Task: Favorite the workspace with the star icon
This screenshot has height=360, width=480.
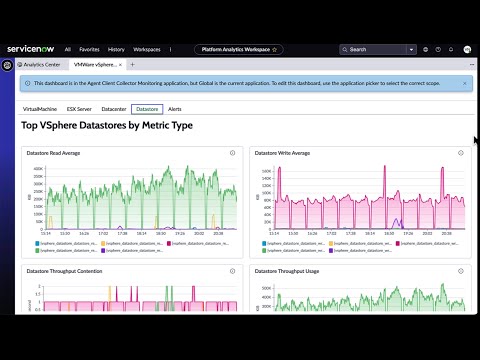Action: coord(275,50)
